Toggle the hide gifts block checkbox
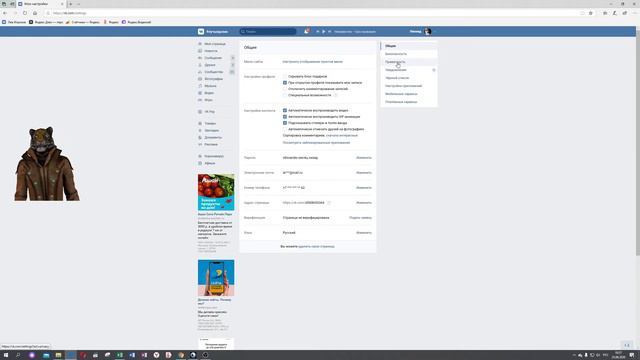The image size is (640, 360). 285,76
